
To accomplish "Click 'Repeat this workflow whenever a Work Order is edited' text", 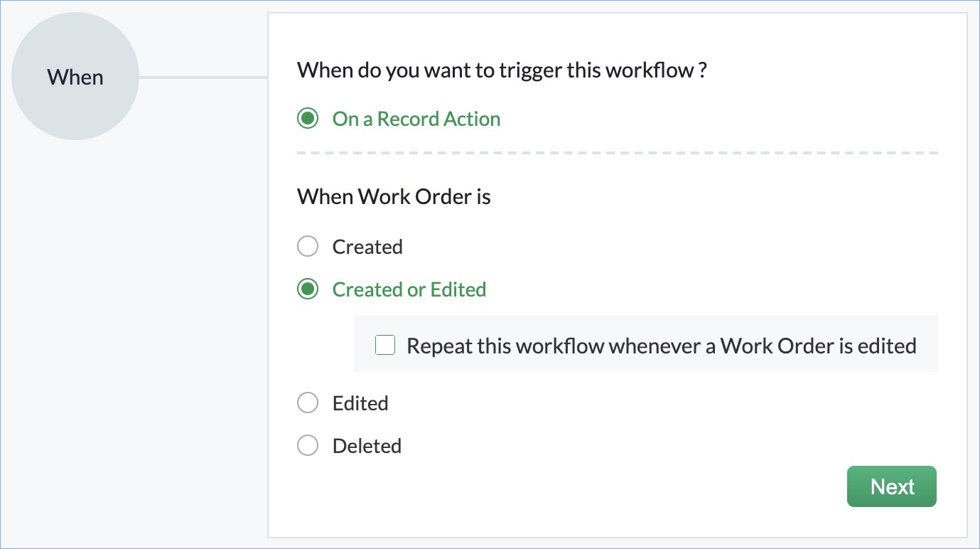I will [661, 346].
